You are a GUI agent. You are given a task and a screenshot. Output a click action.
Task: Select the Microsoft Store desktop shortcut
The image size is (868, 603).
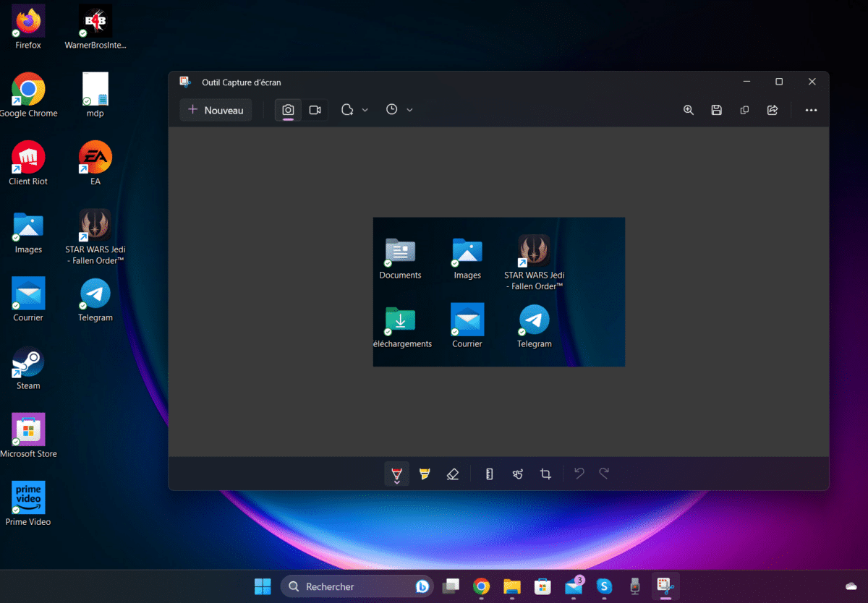click(x=28, y=436)
